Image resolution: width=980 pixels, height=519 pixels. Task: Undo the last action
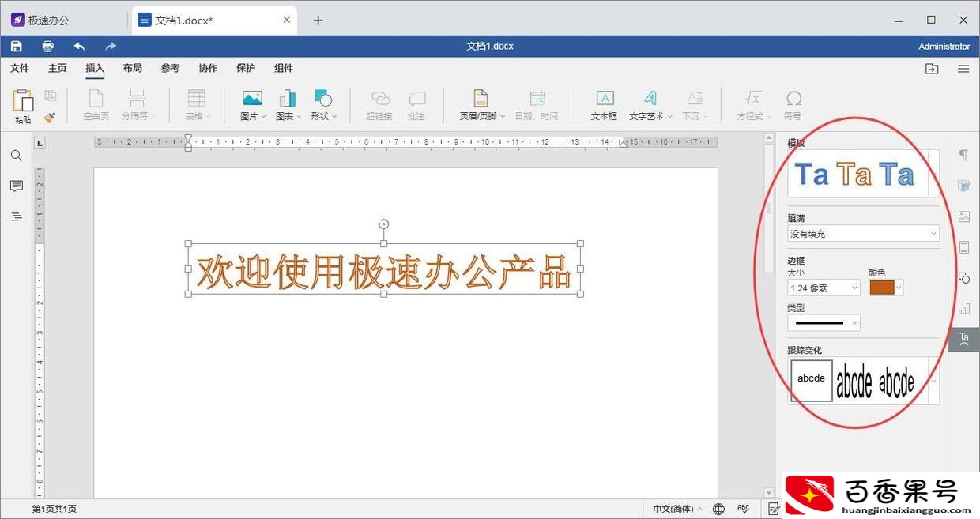point(79,46)
